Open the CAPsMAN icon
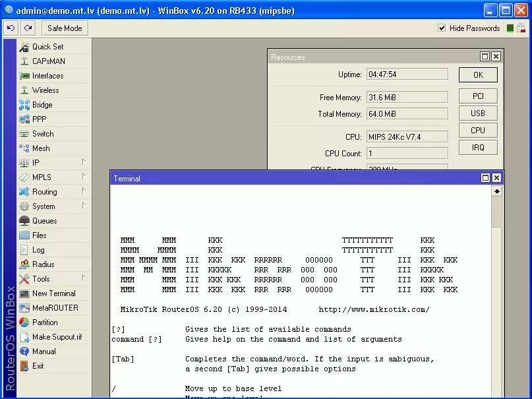532x399 pixels. [24, 61]
